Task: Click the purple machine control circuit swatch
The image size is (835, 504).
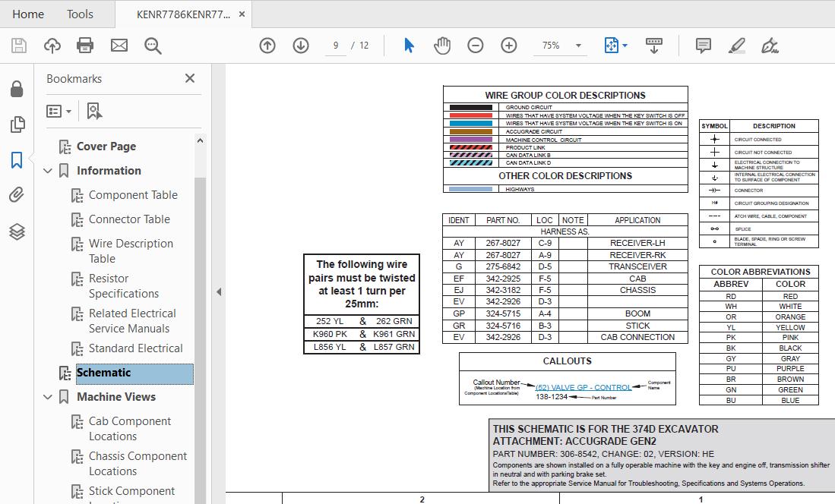Action: [471, 140]
